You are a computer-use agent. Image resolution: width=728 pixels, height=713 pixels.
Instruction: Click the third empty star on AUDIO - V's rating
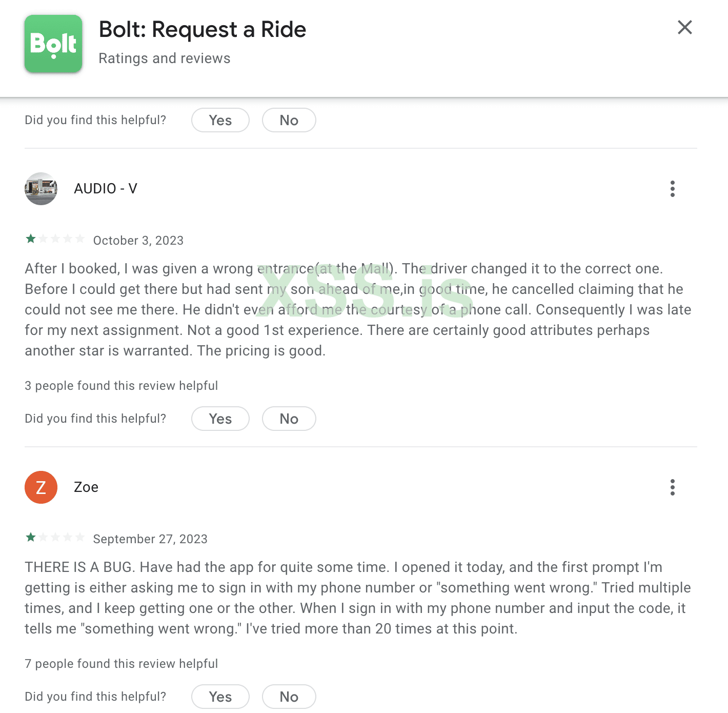55,238
